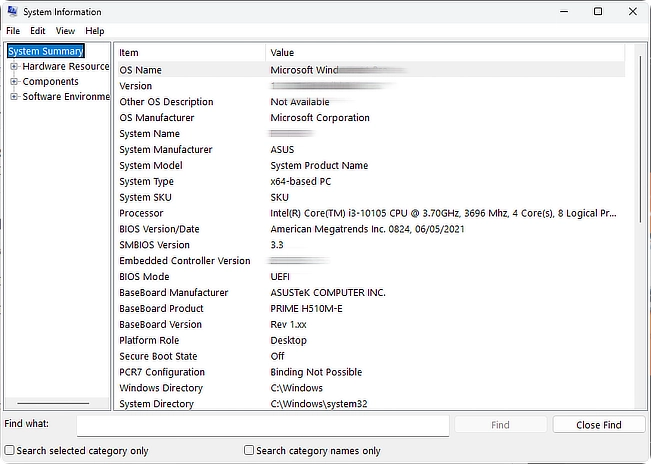This screenshot has height=464, width=651.
Task: Click the Find button
Action: tap(500, 425)
